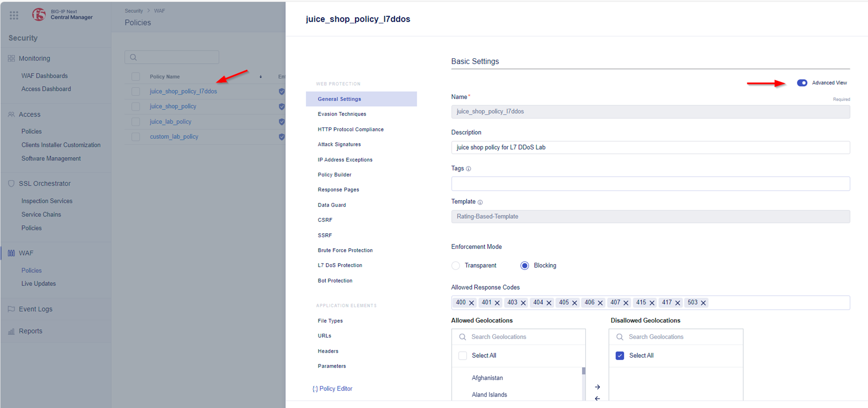Uncheck Select All under Disallowed Geolocations

[x=620, y=355]
